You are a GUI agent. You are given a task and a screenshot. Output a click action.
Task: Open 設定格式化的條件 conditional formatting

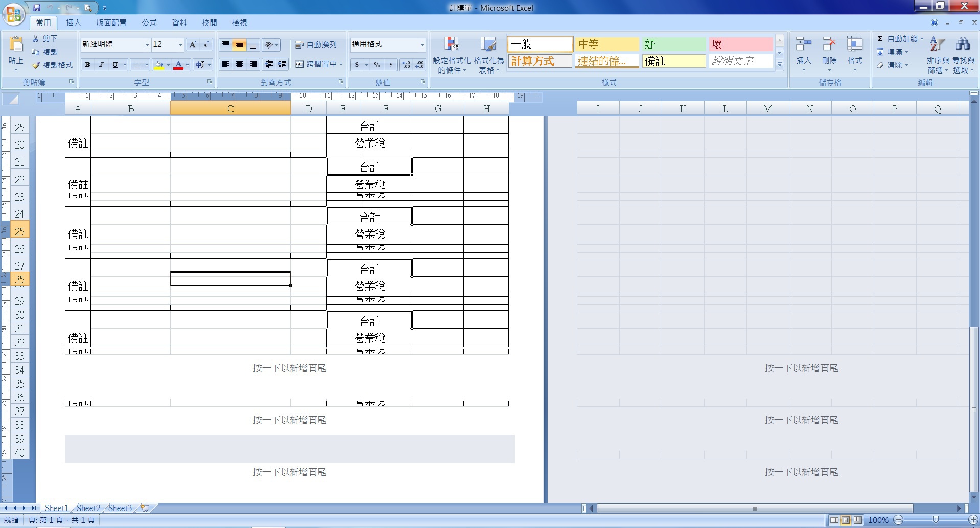point(452,55)
